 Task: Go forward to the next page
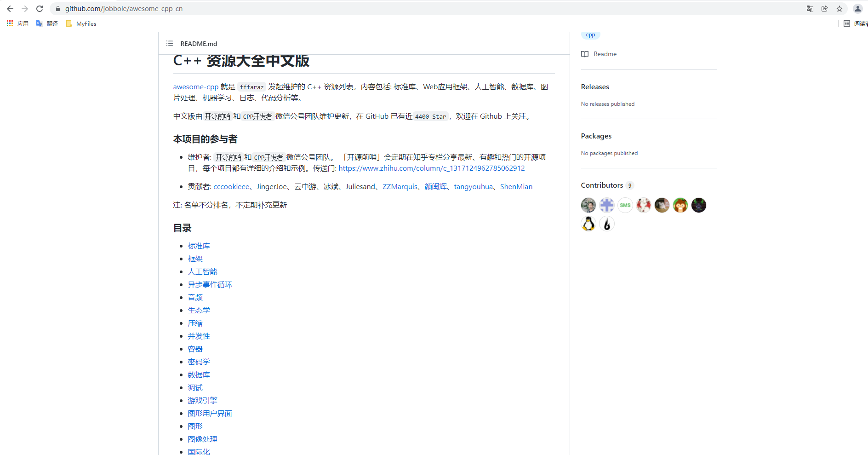tap(25, 9)
